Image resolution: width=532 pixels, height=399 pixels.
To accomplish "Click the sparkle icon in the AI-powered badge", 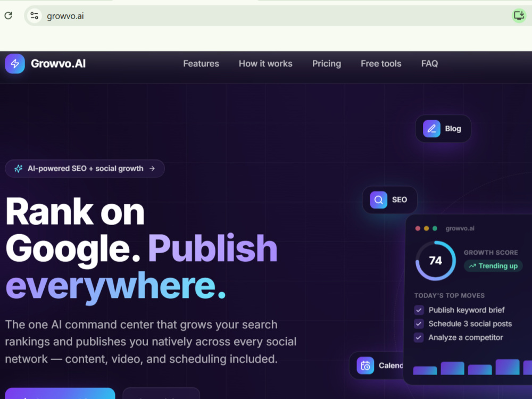I will point(18,169).
